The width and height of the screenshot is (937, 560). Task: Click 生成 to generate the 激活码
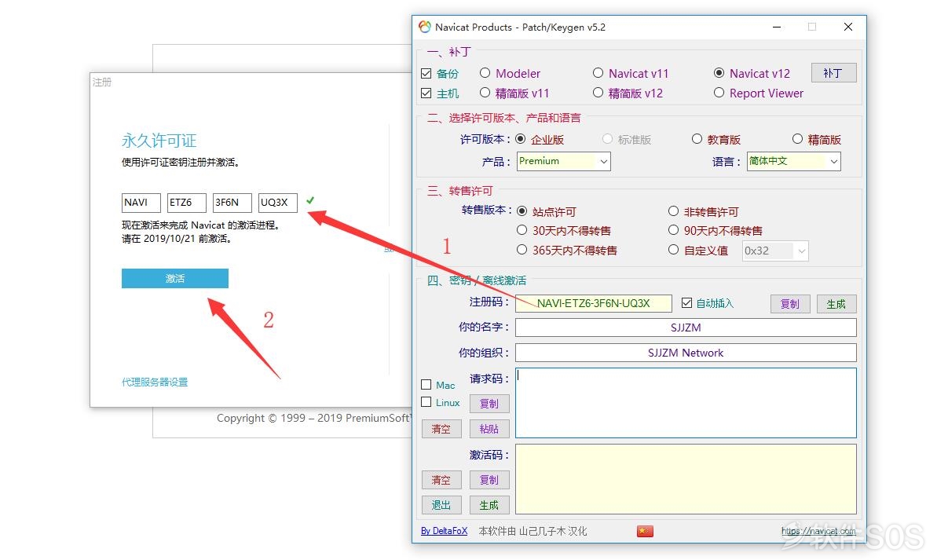click(x=489, y=505)
